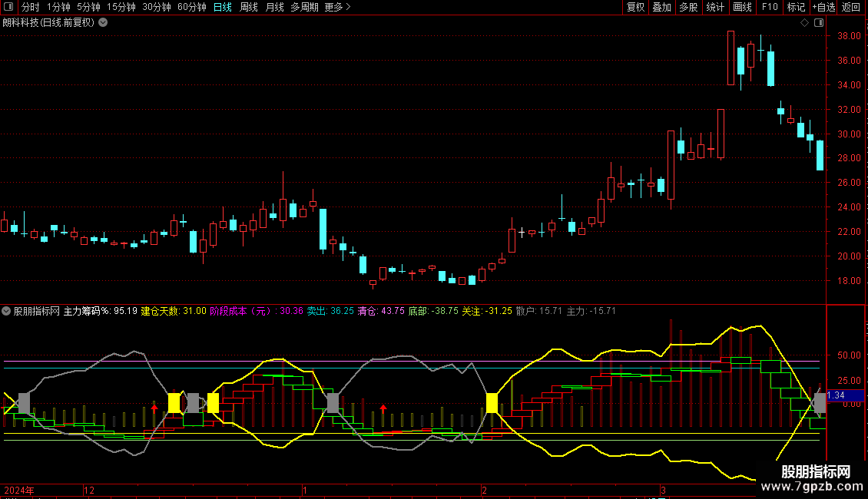
Task: Select the 5分钟 period tab
Action: [x=88, y=7]
